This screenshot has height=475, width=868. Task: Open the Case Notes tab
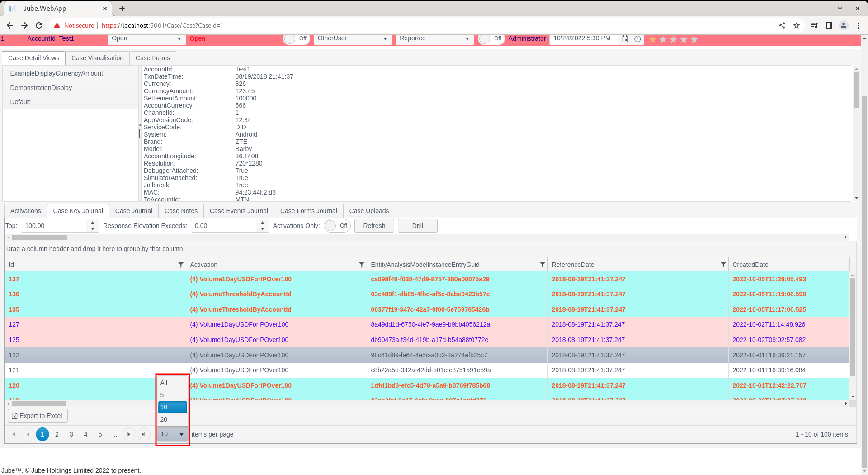tap(181, 211)
